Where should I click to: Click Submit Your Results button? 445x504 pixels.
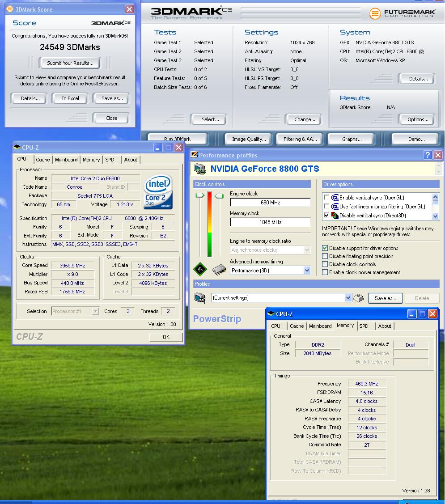[x=70, y=63]
